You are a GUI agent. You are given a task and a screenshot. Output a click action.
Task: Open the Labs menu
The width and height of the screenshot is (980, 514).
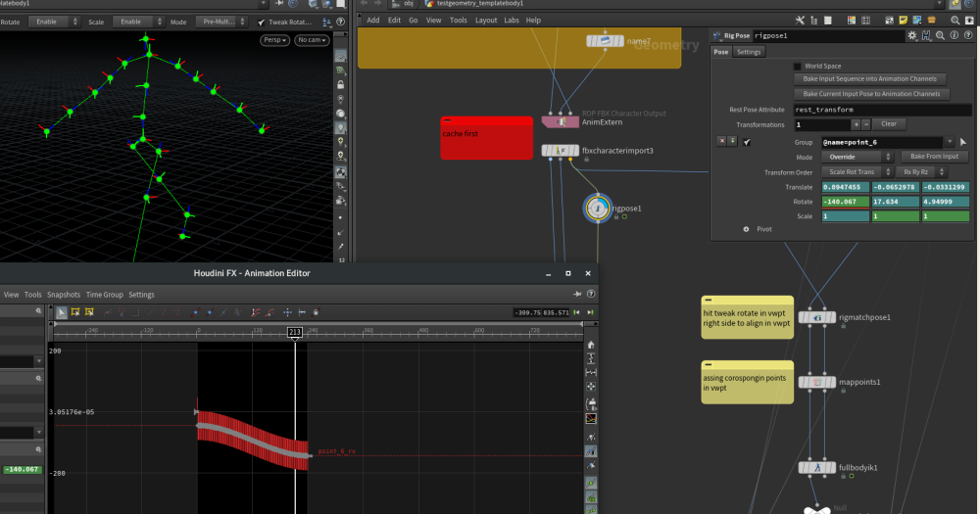coord(512,20)
